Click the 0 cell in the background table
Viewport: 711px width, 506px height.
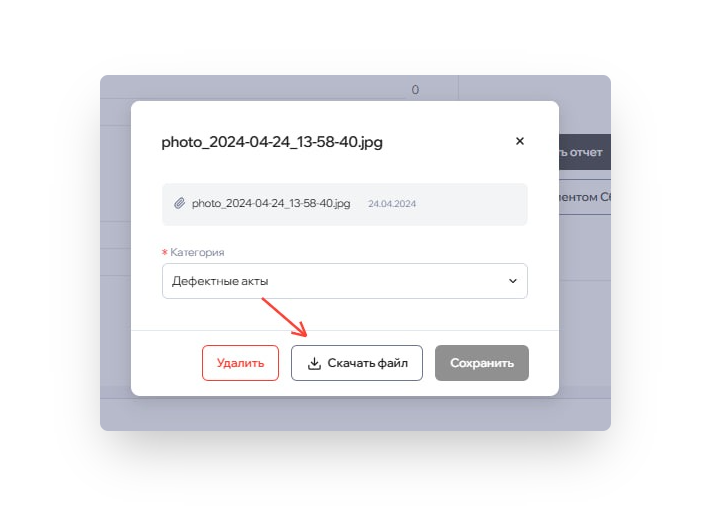415,90
